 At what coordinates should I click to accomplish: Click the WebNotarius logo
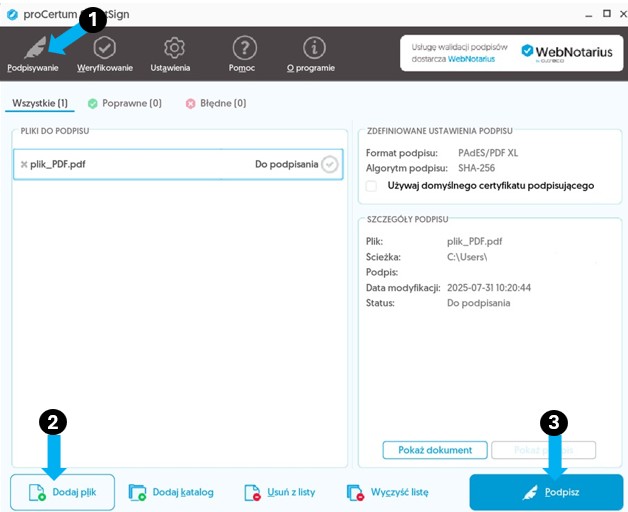pos(567,52)
